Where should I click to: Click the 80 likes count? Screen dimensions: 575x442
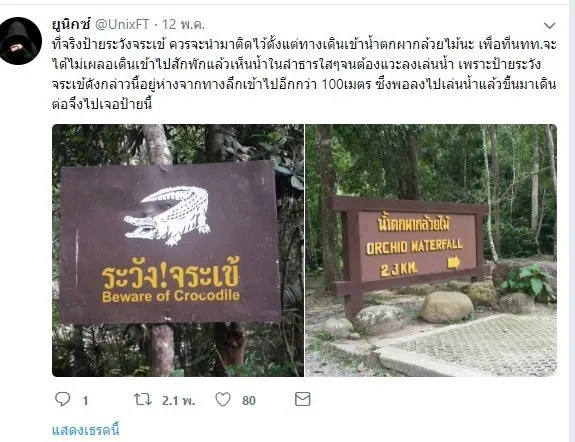249,401
